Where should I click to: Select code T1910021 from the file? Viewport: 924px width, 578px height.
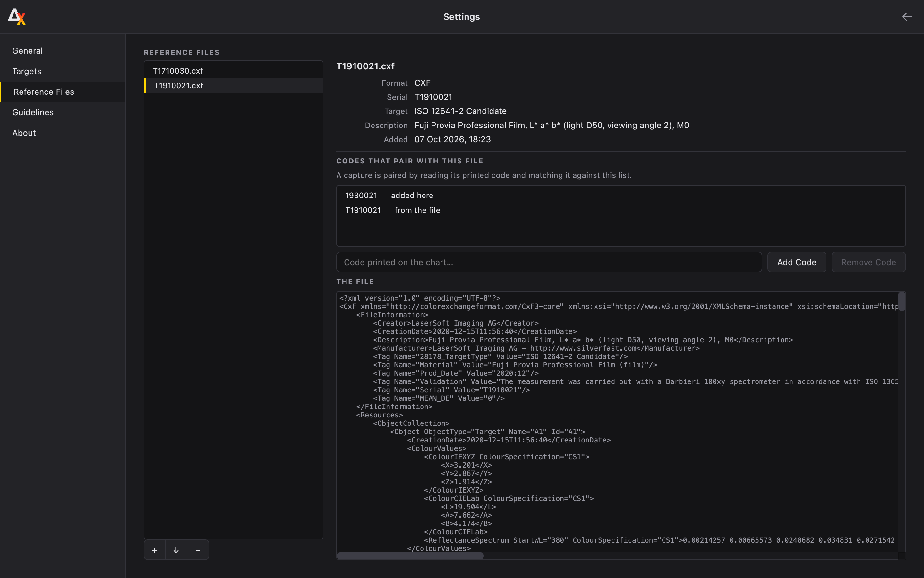(621, 210)
